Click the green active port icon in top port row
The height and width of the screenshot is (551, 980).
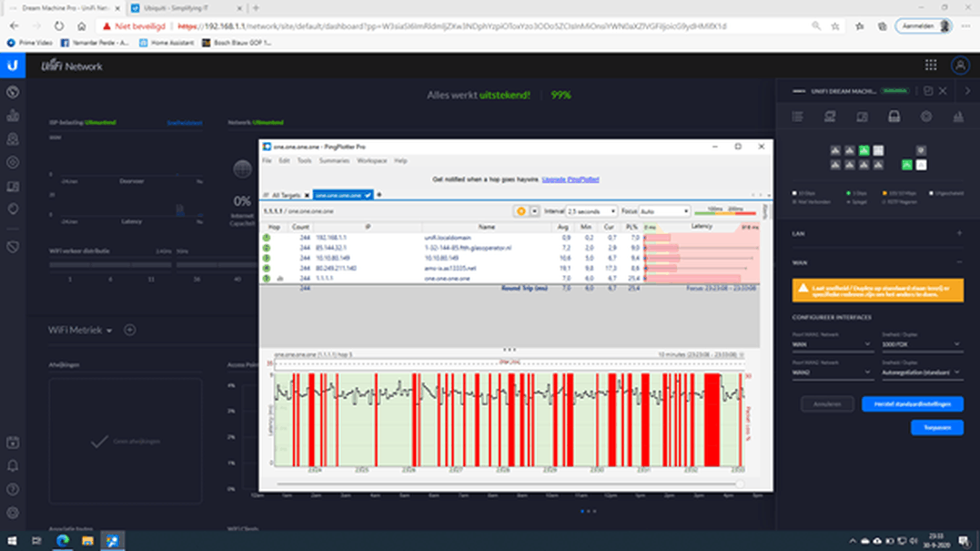tap(864, 150)
